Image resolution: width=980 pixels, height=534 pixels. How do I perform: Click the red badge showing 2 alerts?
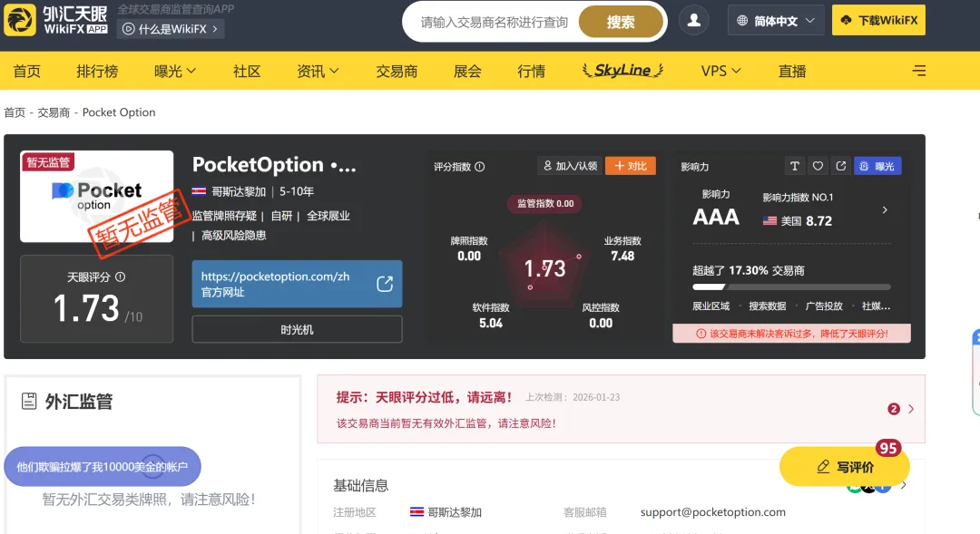894,409
